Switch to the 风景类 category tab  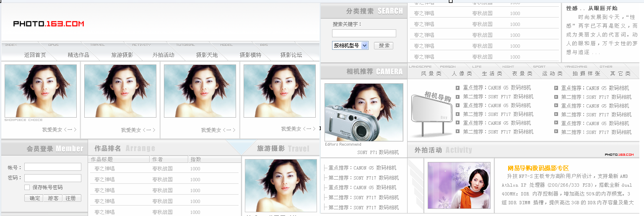click(431, 74)
